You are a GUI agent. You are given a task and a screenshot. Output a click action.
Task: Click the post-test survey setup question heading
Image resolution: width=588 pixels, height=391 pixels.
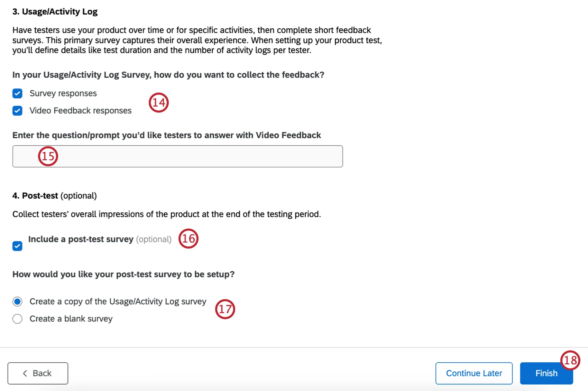coord(123,274)
